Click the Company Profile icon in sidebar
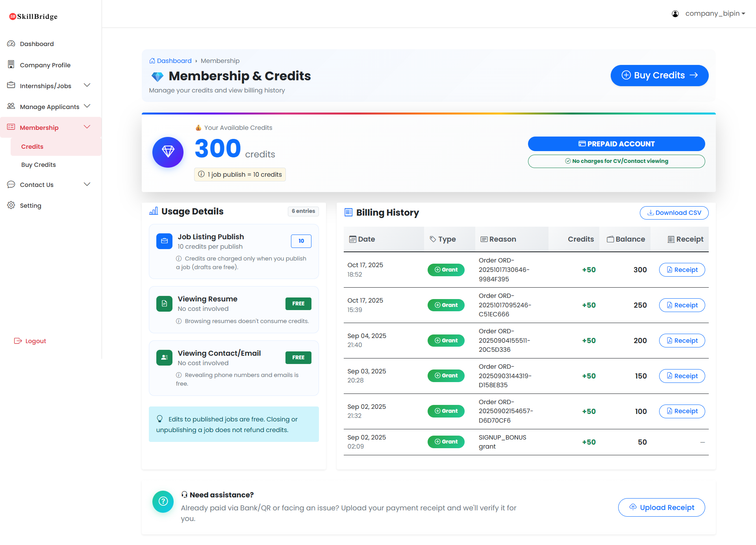 click(x=11, y=65)
